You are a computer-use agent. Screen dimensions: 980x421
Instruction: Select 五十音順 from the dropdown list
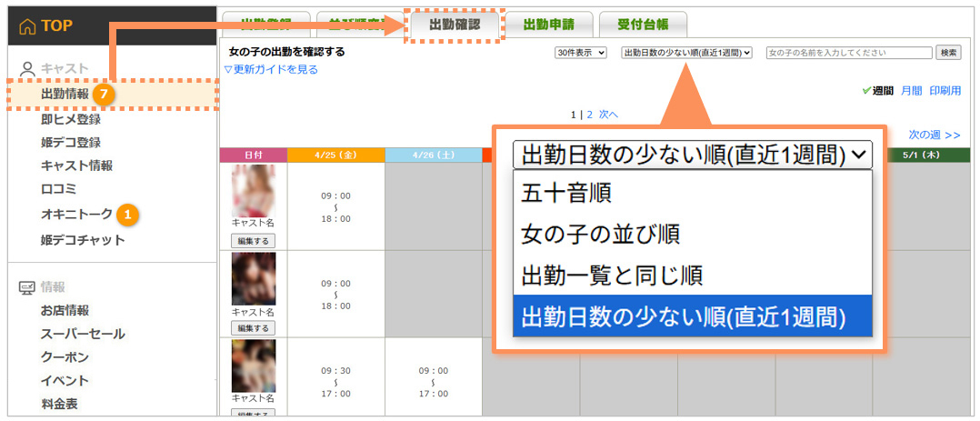565,193
